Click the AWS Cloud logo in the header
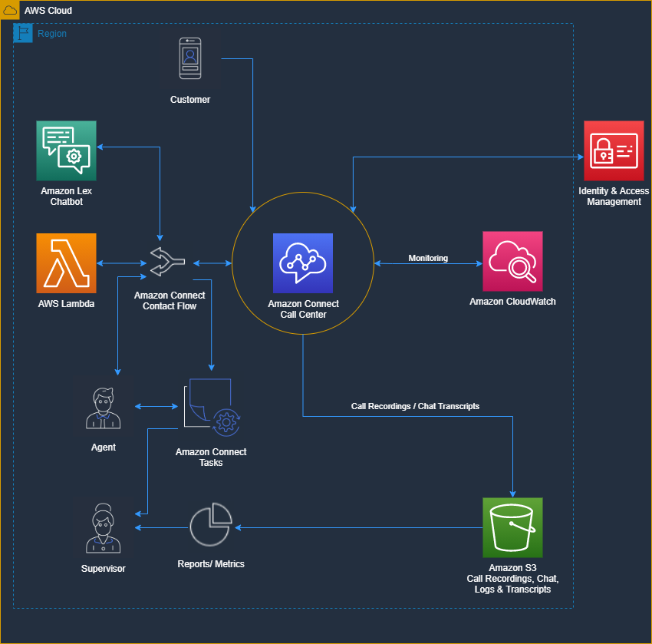 click(10, 10)
